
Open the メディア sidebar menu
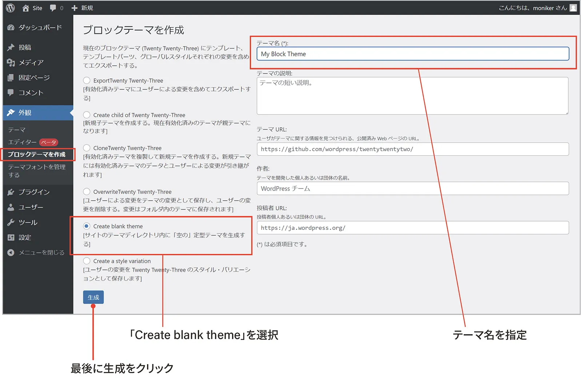pyautogui.click(x=31, y=63)
